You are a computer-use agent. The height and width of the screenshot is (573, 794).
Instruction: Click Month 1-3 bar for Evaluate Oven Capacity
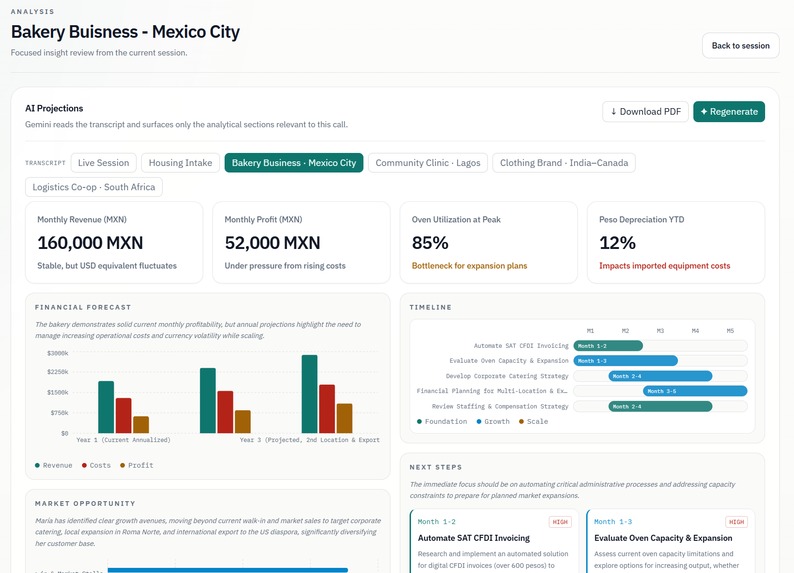point(625,361)
